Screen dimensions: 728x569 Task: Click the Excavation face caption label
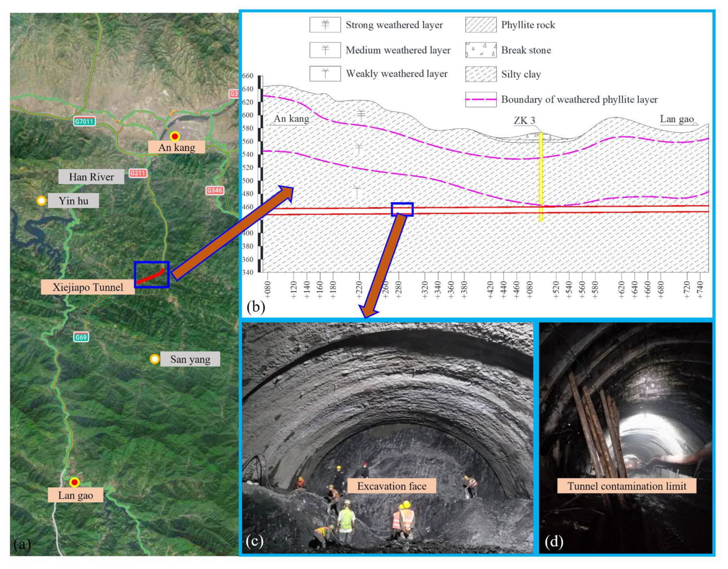pyautogui.click(x=392, y=486)
